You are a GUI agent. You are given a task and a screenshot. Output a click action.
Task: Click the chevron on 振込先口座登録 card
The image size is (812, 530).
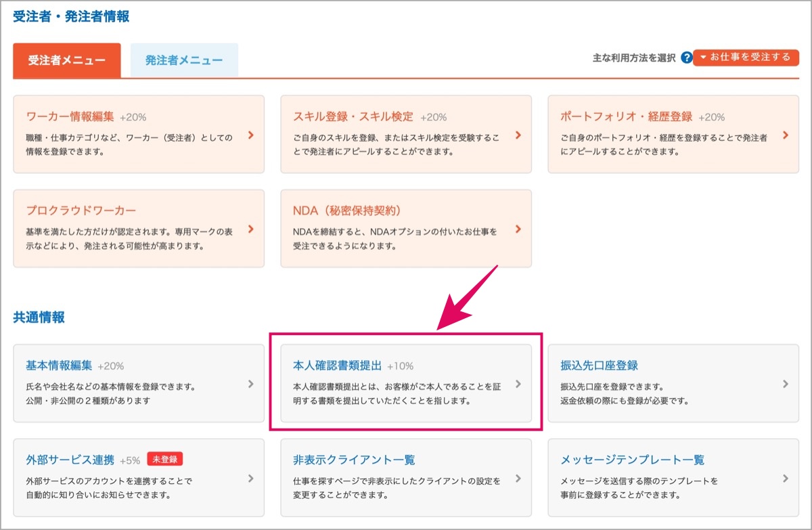click(x=785, y=384)
